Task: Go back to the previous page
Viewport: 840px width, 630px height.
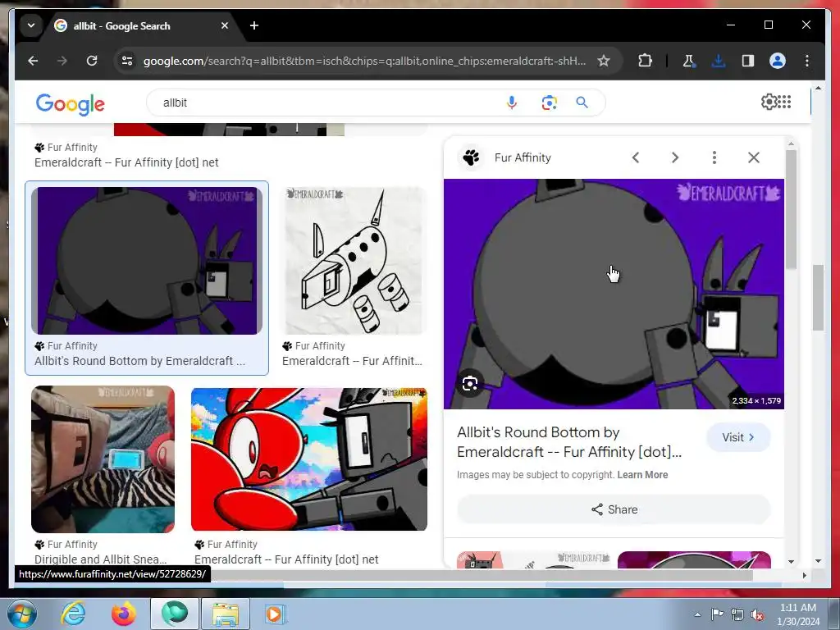Action: (x=33, y=61)
